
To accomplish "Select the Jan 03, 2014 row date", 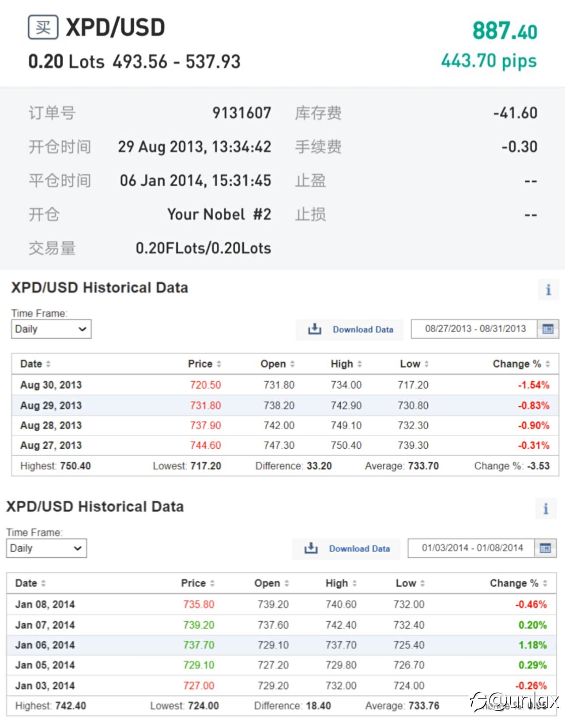I will pyautogui.click(x=45, y=686).
